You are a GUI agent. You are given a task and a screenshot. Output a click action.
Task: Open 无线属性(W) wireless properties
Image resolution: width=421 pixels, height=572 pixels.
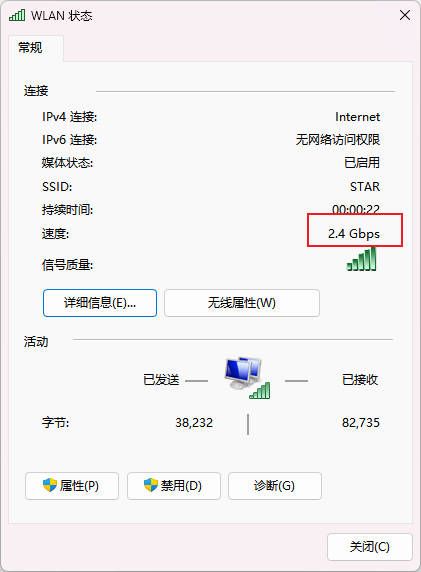pos(242,303)
